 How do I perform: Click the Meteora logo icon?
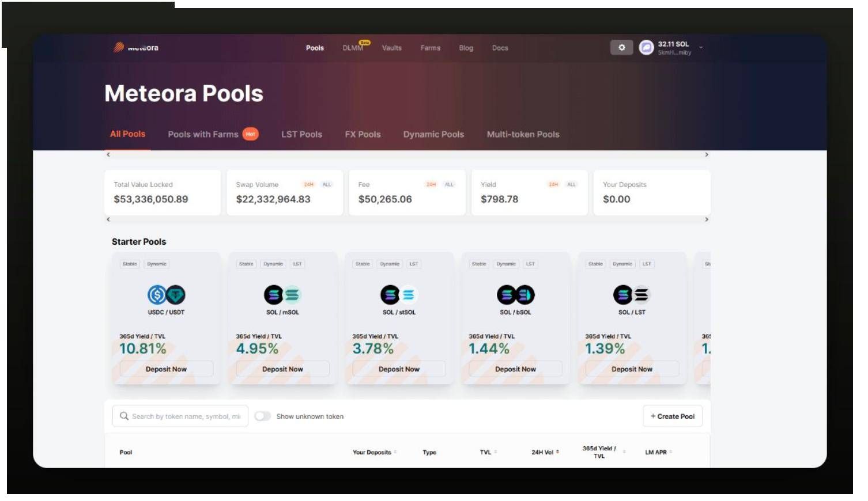click(x=119, y=48)
